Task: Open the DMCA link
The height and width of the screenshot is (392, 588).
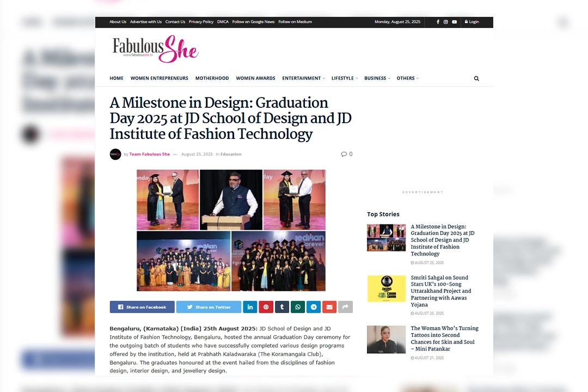Action: (223, 22)
